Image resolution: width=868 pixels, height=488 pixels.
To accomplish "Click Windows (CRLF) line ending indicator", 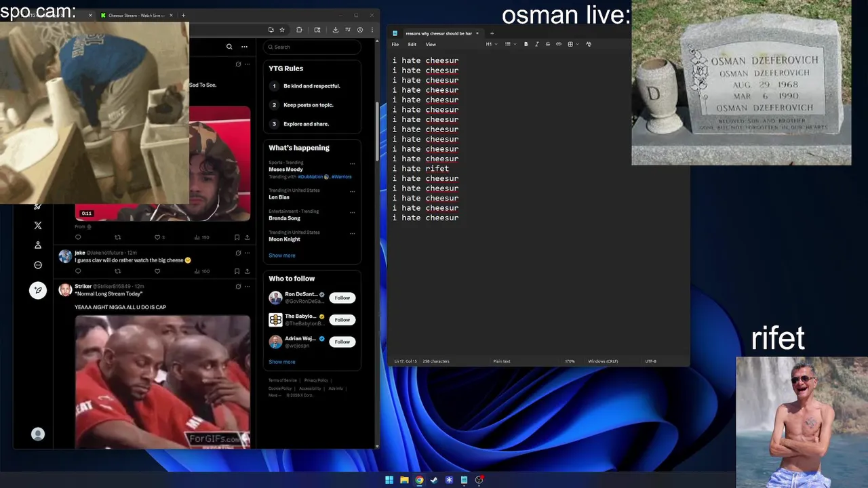I will tap(603, 361).
